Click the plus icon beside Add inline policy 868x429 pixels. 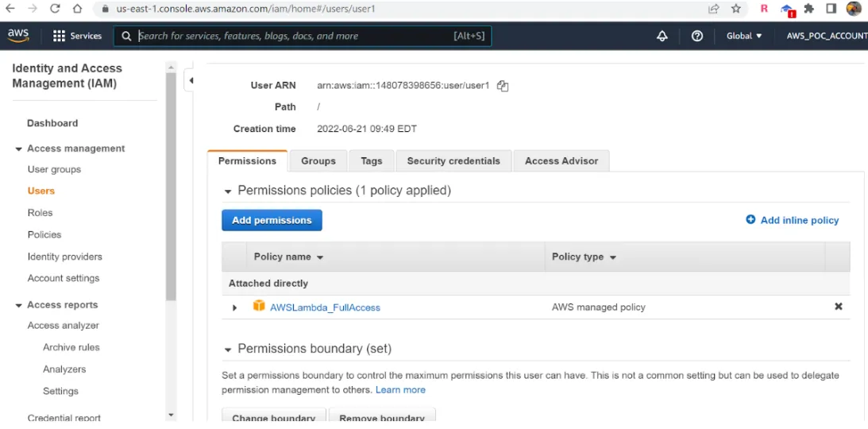(750, 220)
